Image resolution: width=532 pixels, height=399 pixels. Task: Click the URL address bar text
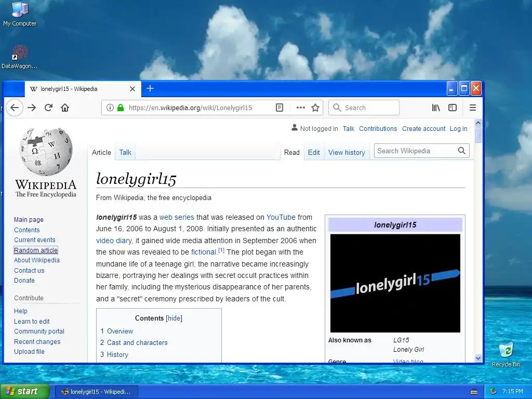click(x=190, y=108)
